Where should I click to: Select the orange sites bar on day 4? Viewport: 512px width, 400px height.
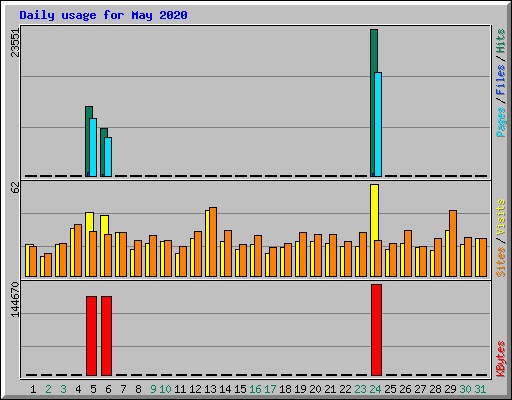coord(78,250)
